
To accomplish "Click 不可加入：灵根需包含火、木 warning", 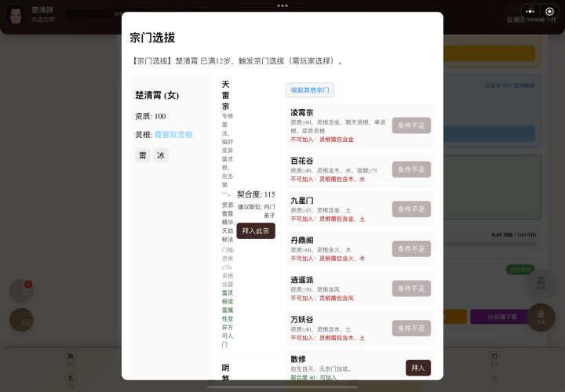I will coord(328,259).
